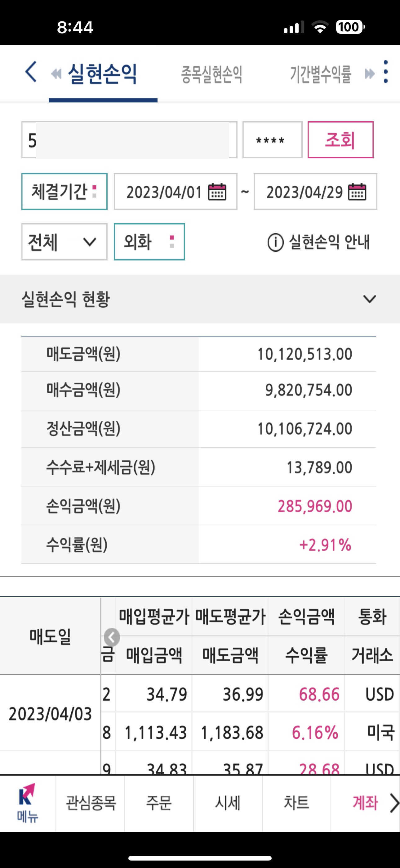Tap the right double-arrow tab scroller

pos(370,74)
